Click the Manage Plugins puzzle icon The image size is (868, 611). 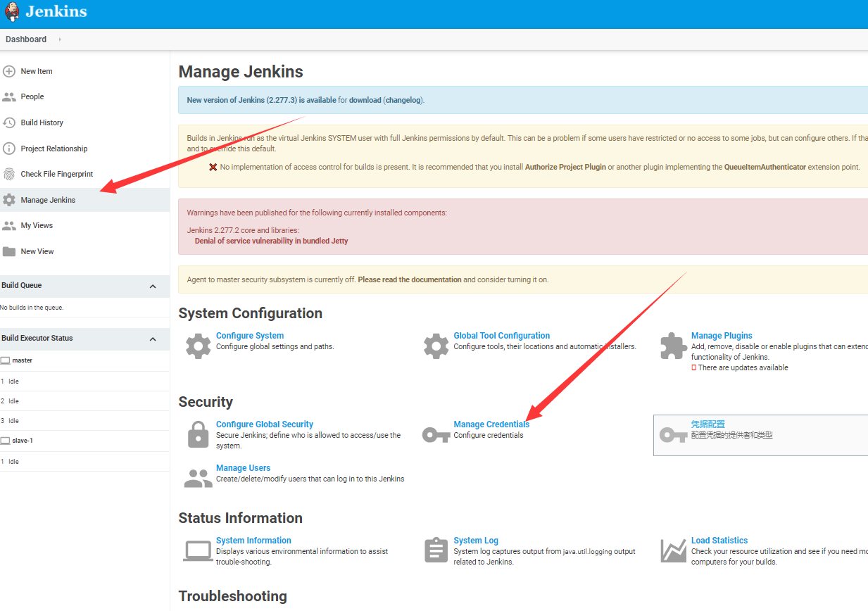pyautogui.click(x=674, y=346)
